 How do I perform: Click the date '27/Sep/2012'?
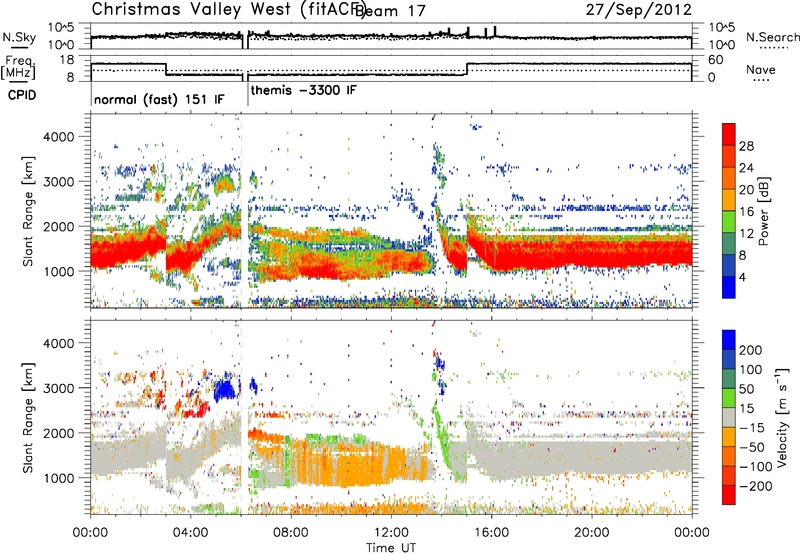click(639, 10)
